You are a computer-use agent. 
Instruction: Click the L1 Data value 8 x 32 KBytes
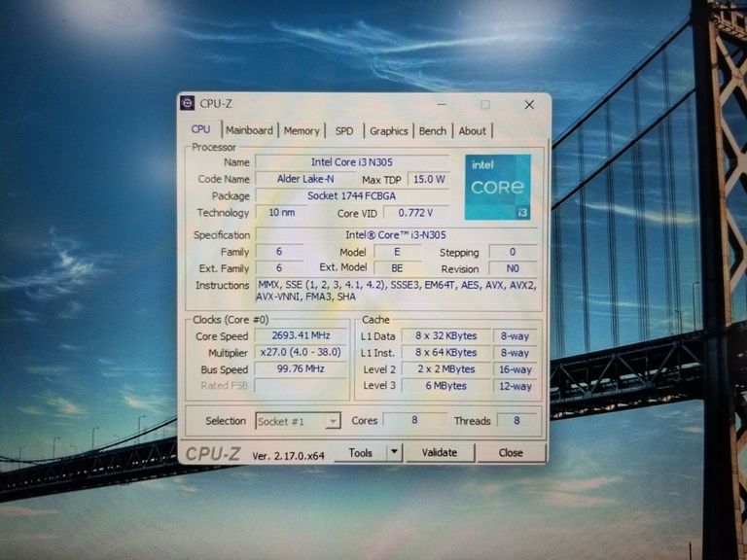[445, 335]
